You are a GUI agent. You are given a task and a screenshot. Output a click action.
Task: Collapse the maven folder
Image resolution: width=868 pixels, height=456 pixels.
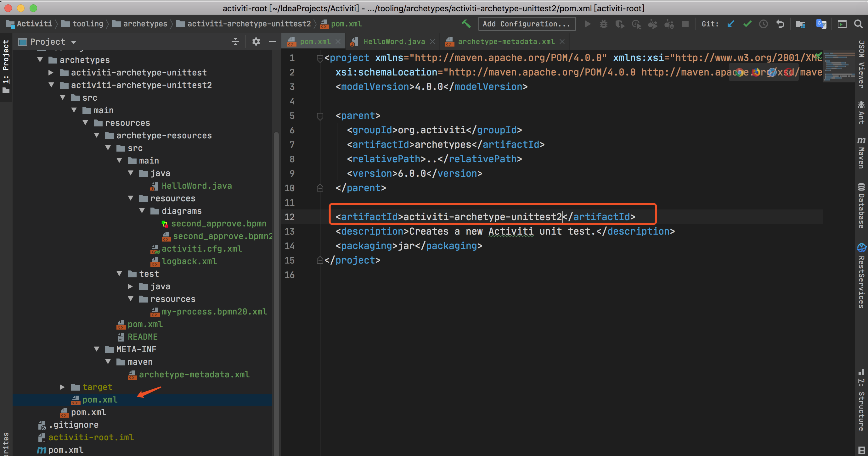pos(108,362)
